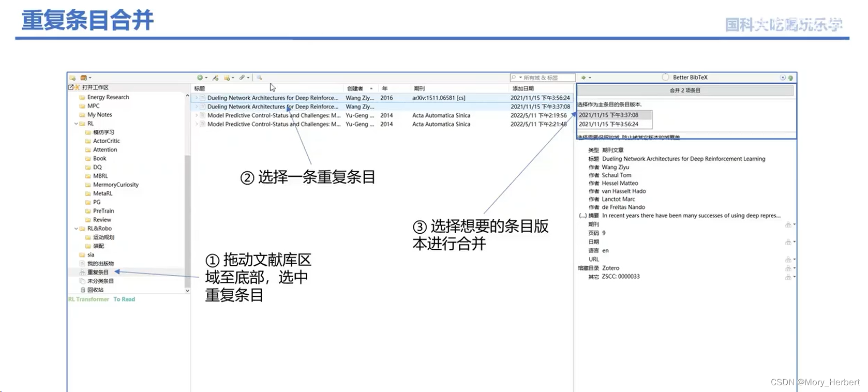Select the 我的出版物 publications entry
This screenshot has width=868, height=392.
(x=100, y=263)
